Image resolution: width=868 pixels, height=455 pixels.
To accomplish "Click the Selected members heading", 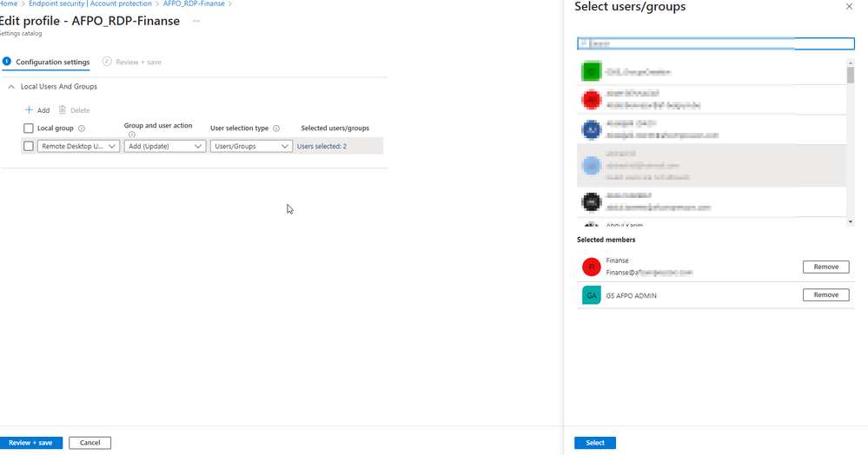I will coord(606,240).
